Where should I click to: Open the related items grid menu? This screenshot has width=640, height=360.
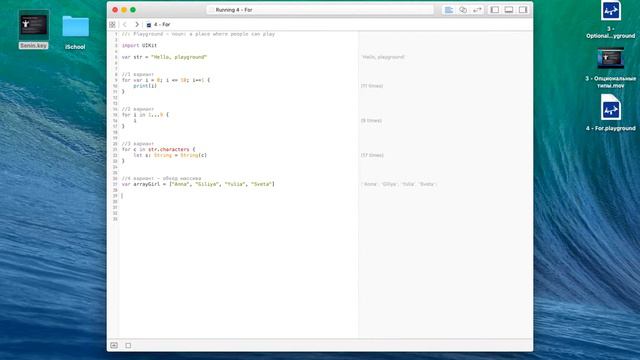[112, 24]
